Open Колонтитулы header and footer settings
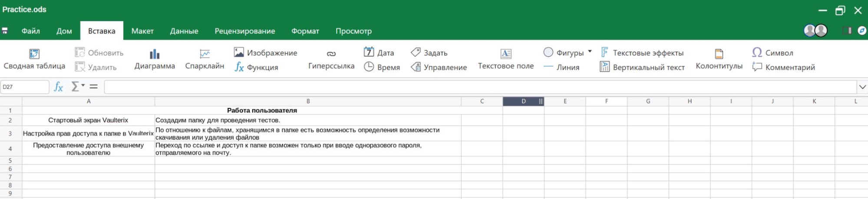Viewport: 868px width, 199px height. [x=719, y=59]
